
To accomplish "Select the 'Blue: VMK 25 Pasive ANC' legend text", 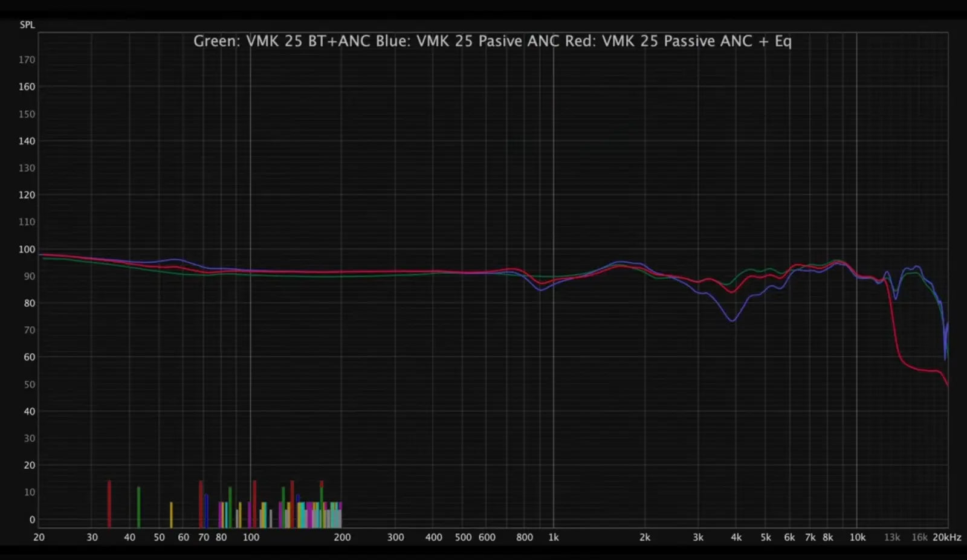I will [468, 41].
